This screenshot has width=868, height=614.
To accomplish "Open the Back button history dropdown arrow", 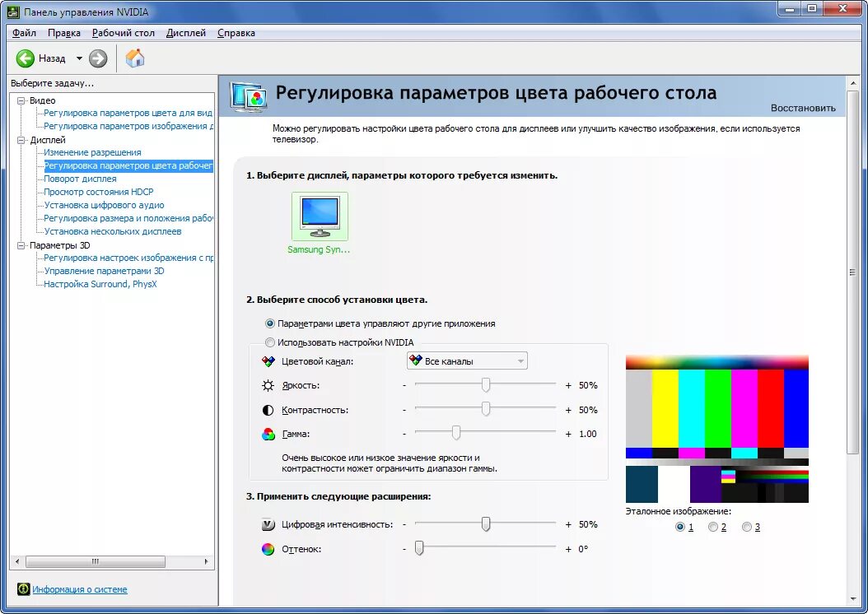I will pos(79,58).
